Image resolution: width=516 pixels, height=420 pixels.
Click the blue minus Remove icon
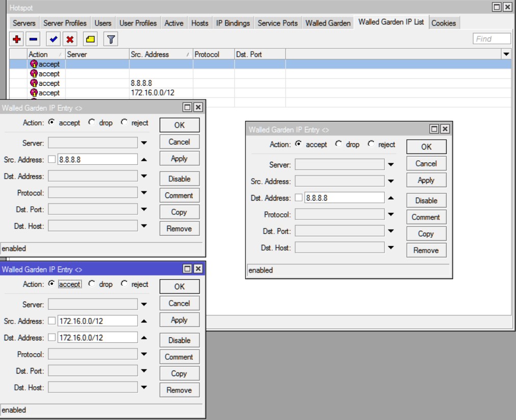[x=33, y=39]
